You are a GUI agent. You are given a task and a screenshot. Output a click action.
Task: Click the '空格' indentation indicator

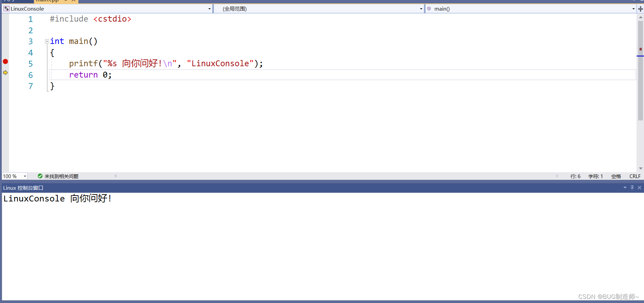click(616, 176)
